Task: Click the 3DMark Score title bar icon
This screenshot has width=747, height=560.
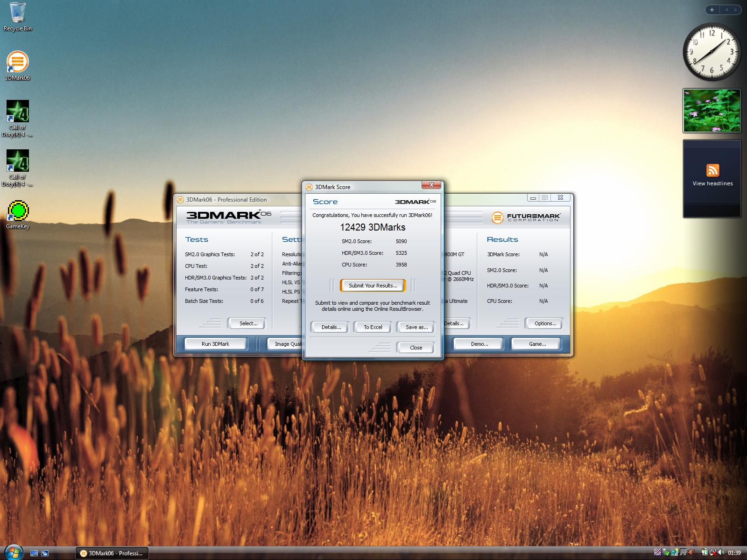Action: (x=309, y=187)
